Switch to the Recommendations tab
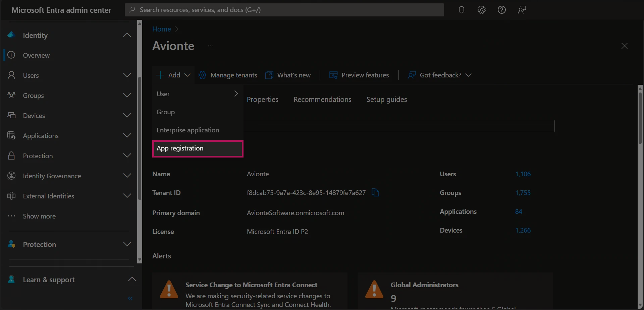The height and width of the screenshot is (310, 644). click(x=322, y=100)
